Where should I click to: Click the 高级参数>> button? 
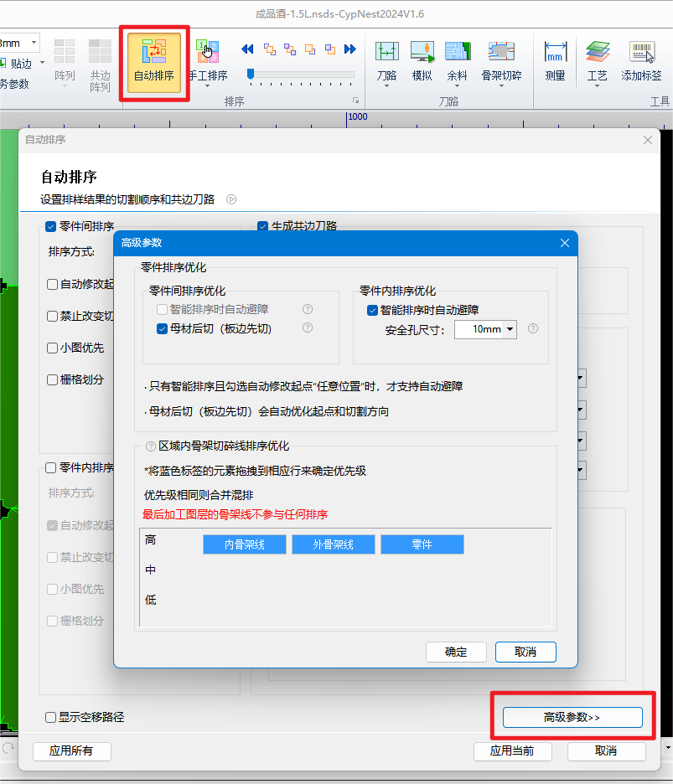click(x=572, y=717)
